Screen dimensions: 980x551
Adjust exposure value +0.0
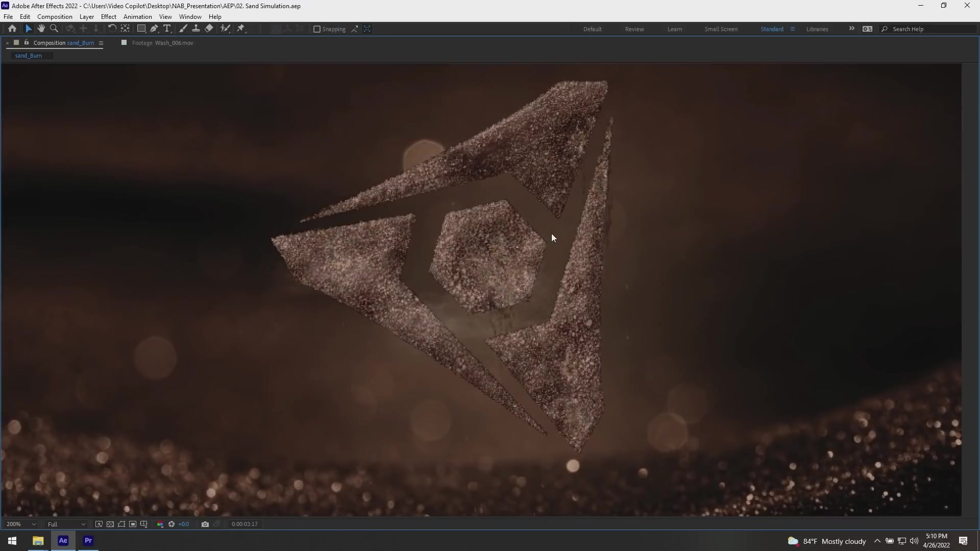coord(183,524)
